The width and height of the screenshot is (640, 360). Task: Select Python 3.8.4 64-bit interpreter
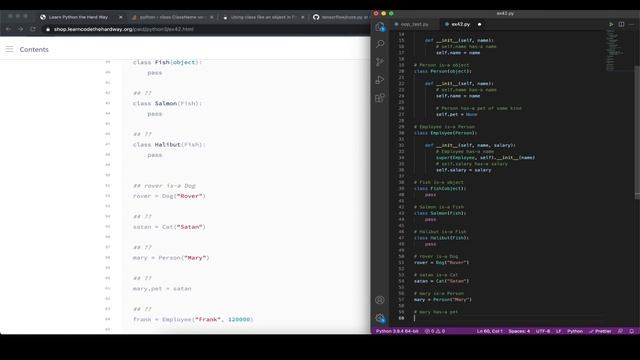click(x=397, y=331)
